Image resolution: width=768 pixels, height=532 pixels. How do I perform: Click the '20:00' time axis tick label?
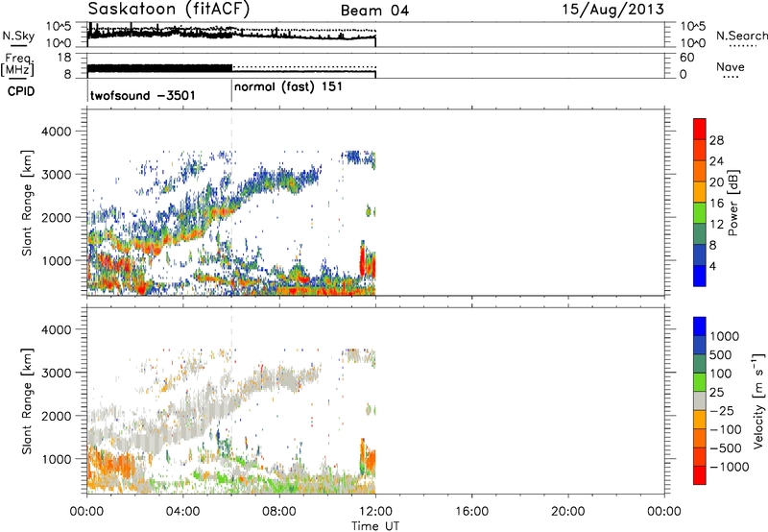point(568,512)
